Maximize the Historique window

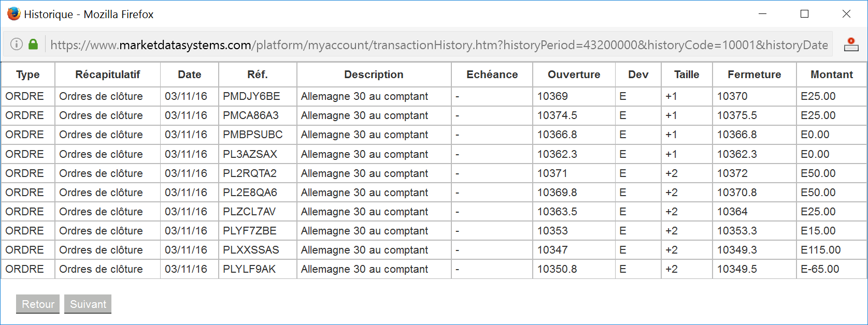point(804,14)
